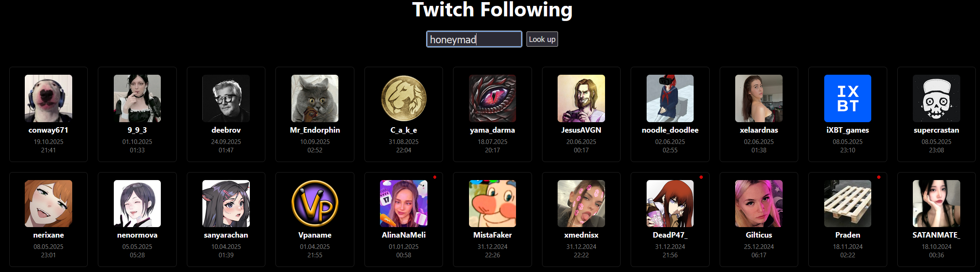Open supercrastan's skull avatar icon
This screenshot has height=272, width=980.
[x=936, y=98]
